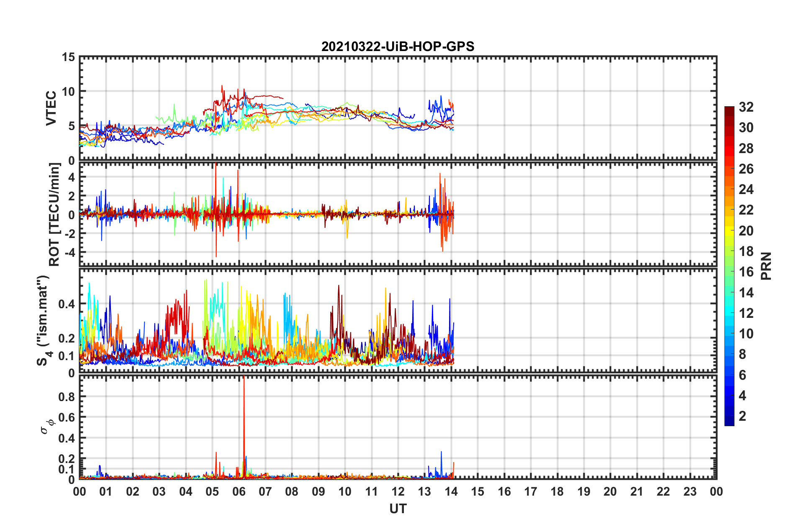
Task: Click the S4 panel plot area
Action: (398, 320)
